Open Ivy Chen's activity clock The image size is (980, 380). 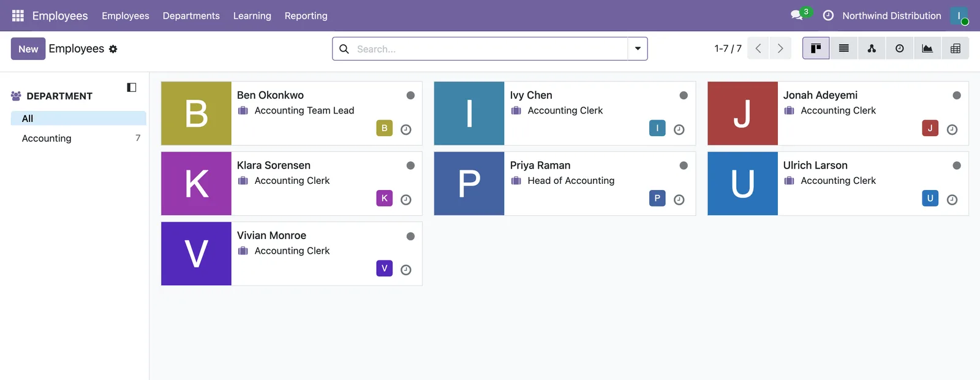click(x=679, y=129)
